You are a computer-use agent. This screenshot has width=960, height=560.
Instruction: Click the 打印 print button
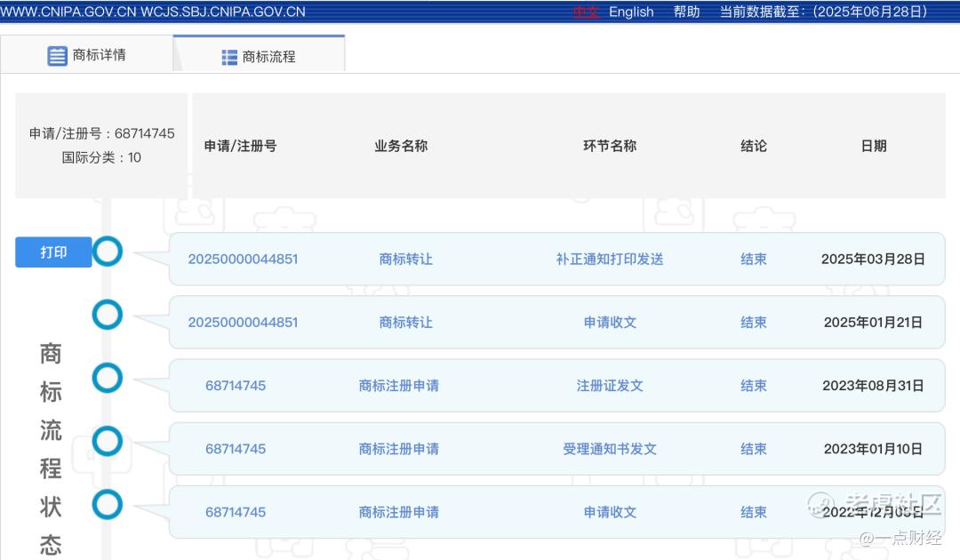[x=53, y=252]
